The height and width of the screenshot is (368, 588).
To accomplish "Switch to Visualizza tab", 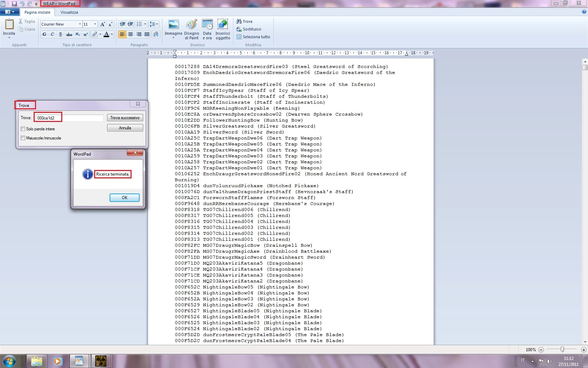I will click(69, 12).
